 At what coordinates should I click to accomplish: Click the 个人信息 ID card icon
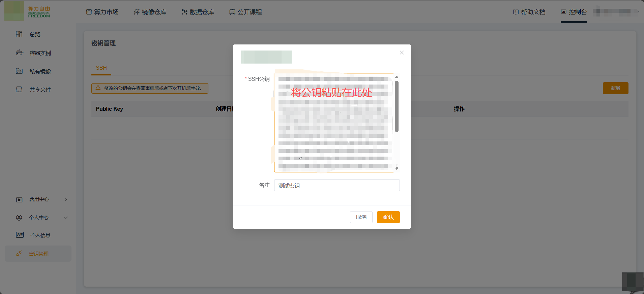point(20,235)
